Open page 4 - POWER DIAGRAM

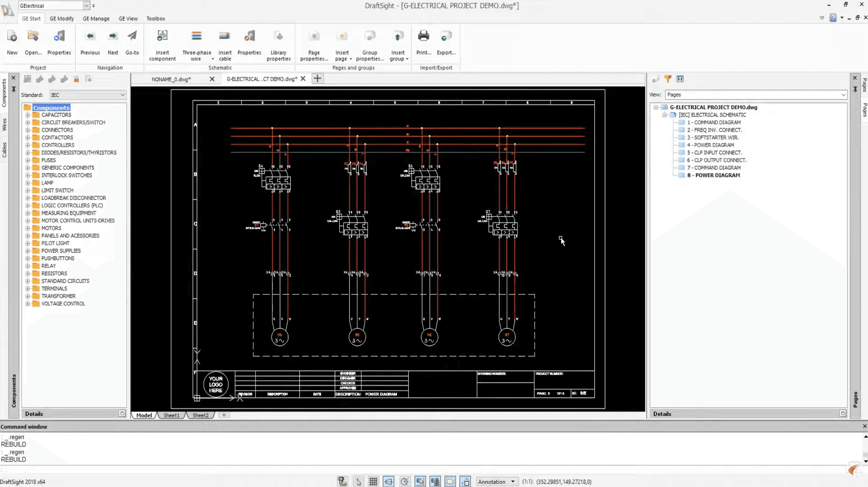click(713, 145)
